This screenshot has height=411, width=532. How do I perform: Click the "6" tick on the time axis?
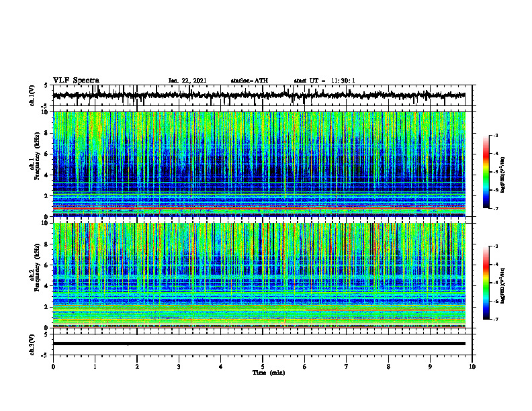pos(305,367)
